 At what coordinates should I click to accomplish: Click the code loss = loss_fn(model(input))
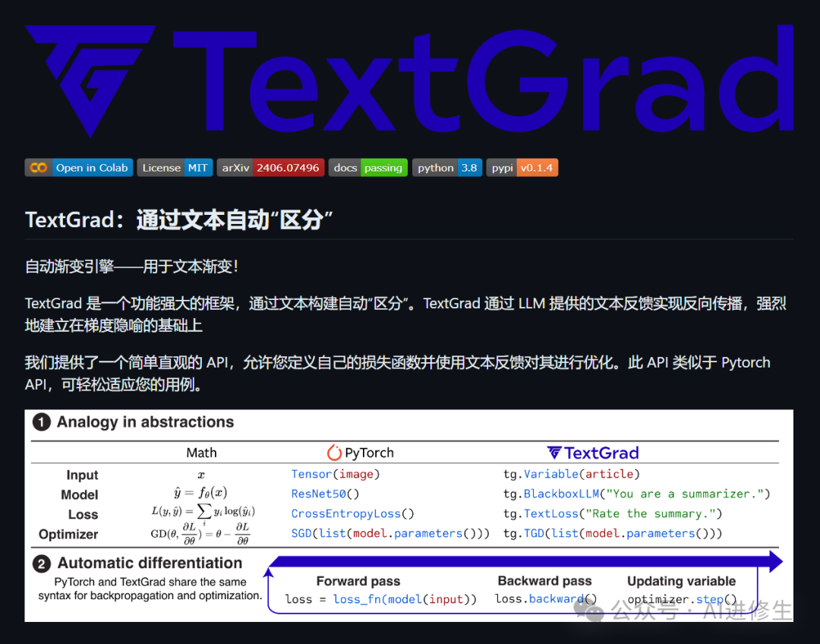tap(380, 599)
